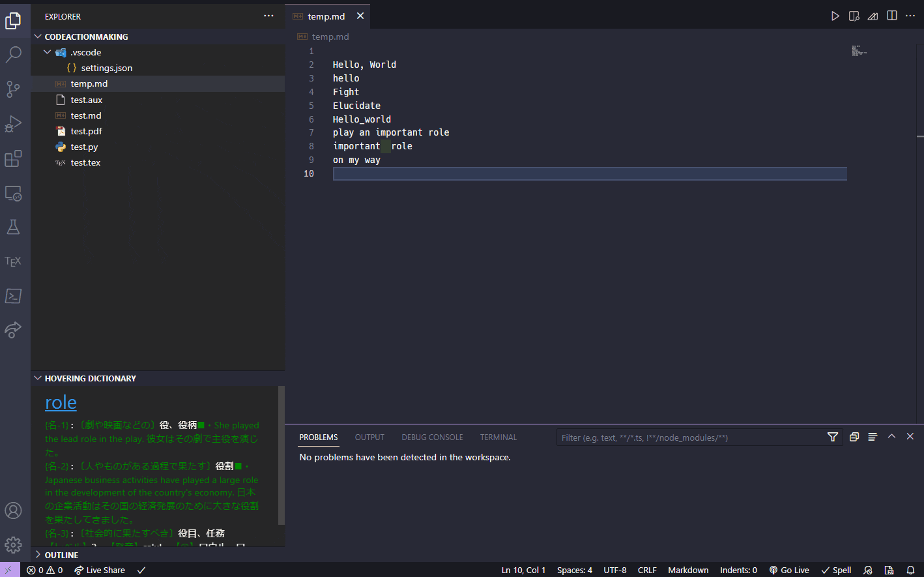Screen dimensions: 924x577
Task: Start Go Live server
Action: [x=789, y=570]
